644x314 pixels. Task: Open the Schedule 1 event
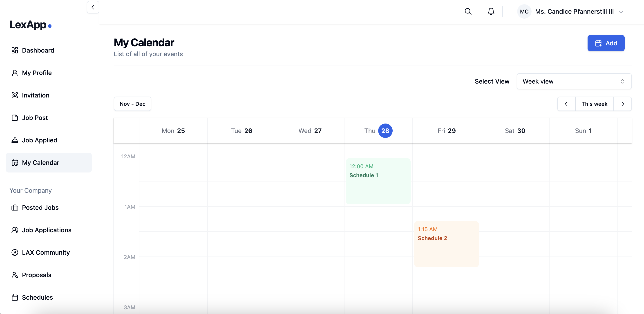(x=378, y=181)
